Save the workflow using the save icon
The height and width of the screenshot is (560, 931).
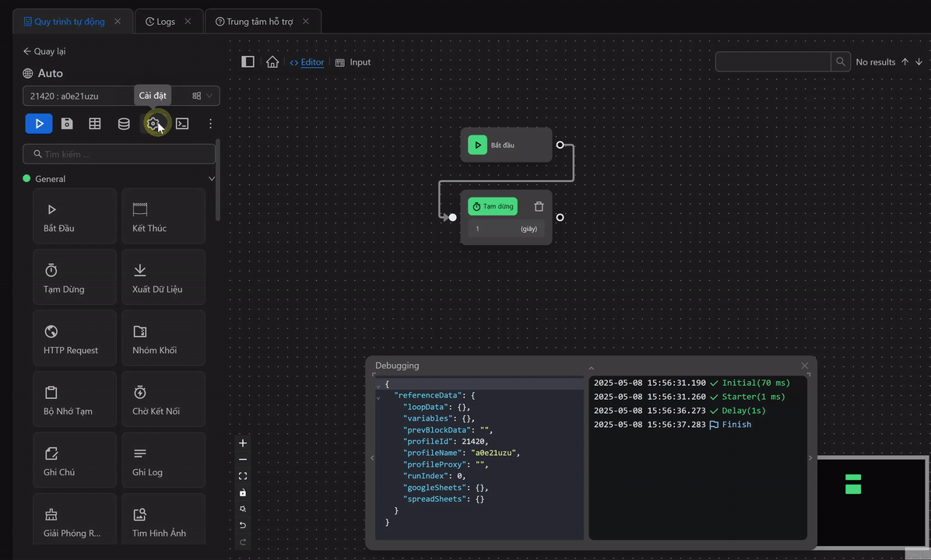(x=66, y=123)
